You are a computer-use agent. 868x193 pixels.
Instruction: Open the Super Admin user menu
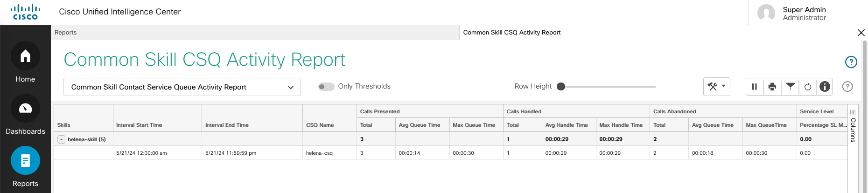click(x=804, y=13)
